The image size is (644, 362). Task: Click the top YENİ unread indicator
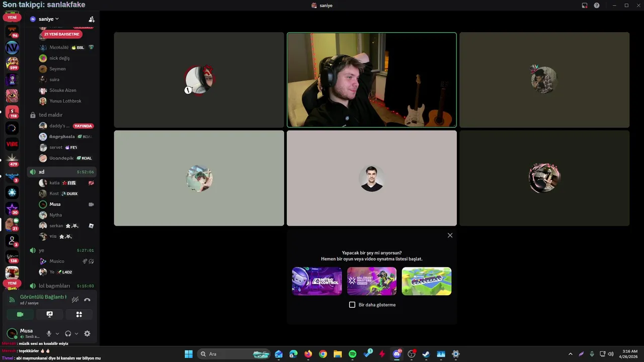[12, 18]
